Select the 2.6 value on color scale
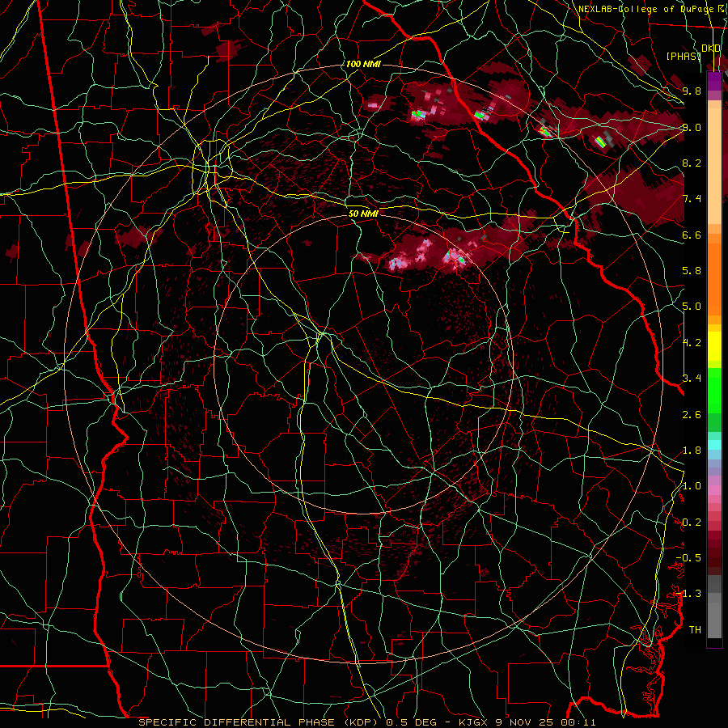728x728 pixels. (x=692, y=415)
